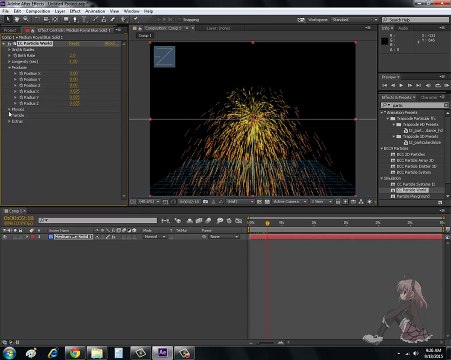Select the Pan Behind anchor point tool
The height and width of the screenshot is (360, 451).
point(55,20)
